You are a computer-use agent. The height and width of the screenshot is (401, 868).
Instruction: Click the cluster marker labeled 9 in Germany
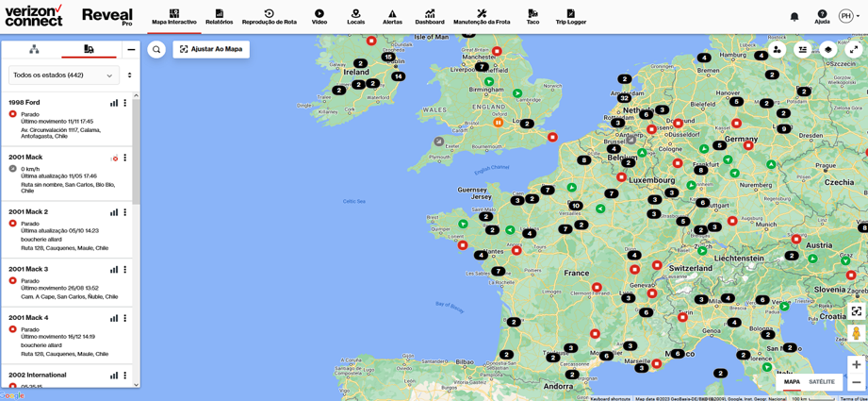783,128
